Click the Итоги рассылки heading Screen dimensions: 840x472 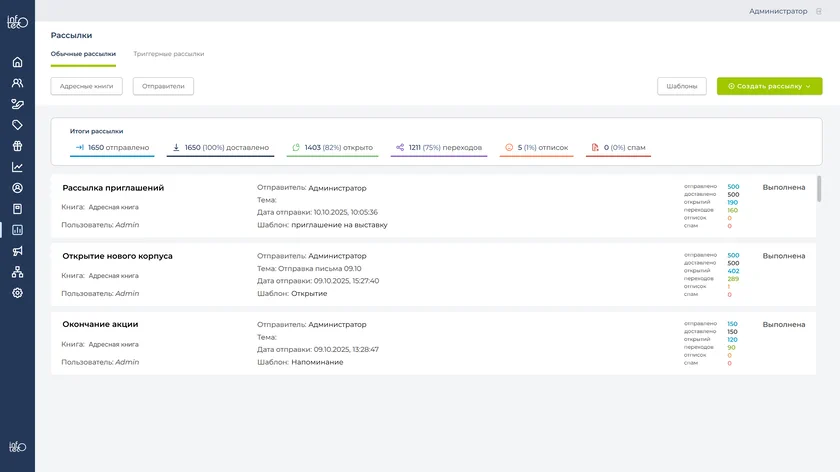(96, 131)
